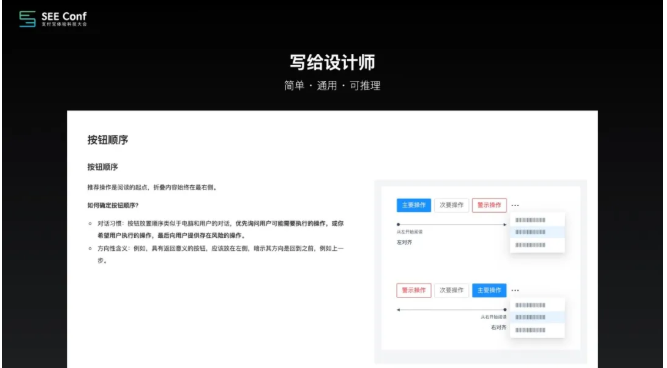Click the 主要操作 button in the 右对齐 example
The height and width of the screenshot is (368, 667).
tap(489, 290)
